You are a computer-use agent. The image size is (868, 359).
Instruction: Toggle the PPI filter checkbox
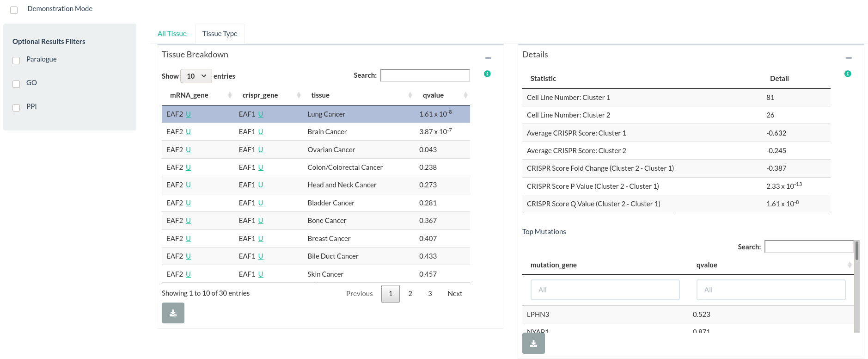click(16, 108)
